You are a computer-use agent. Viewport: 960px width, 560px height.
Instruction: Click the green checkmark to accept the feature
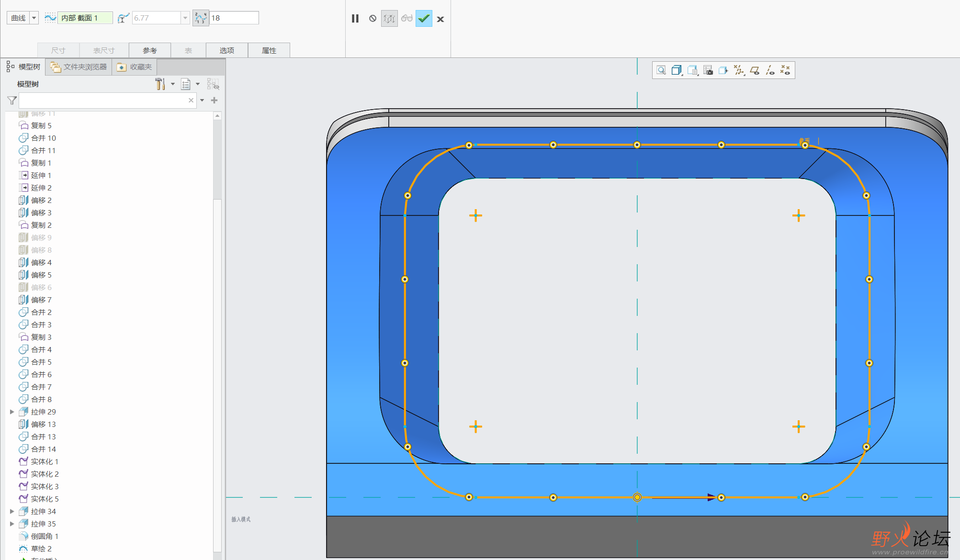(x=424, y=19)
